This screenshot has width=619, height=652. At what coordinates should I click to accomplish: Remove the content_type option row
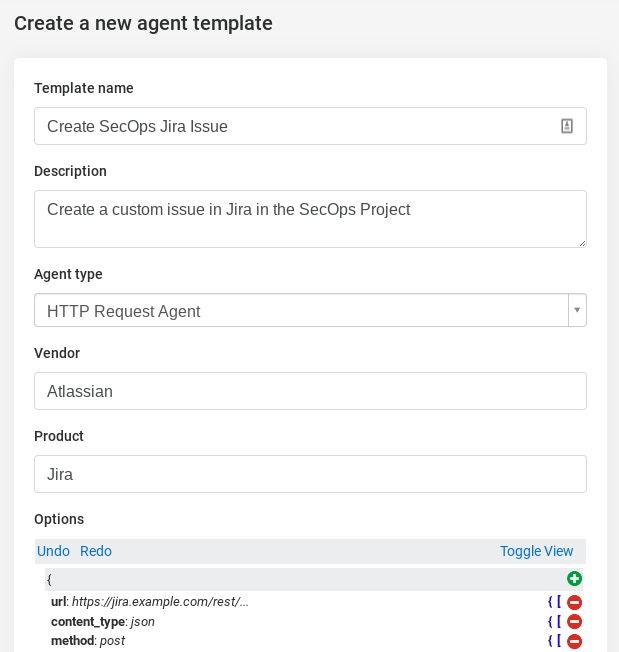[x=575, y=622]
